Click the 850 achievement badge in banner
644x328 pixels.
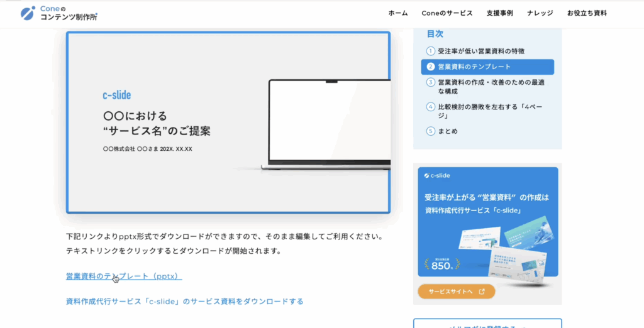(442, 265)
